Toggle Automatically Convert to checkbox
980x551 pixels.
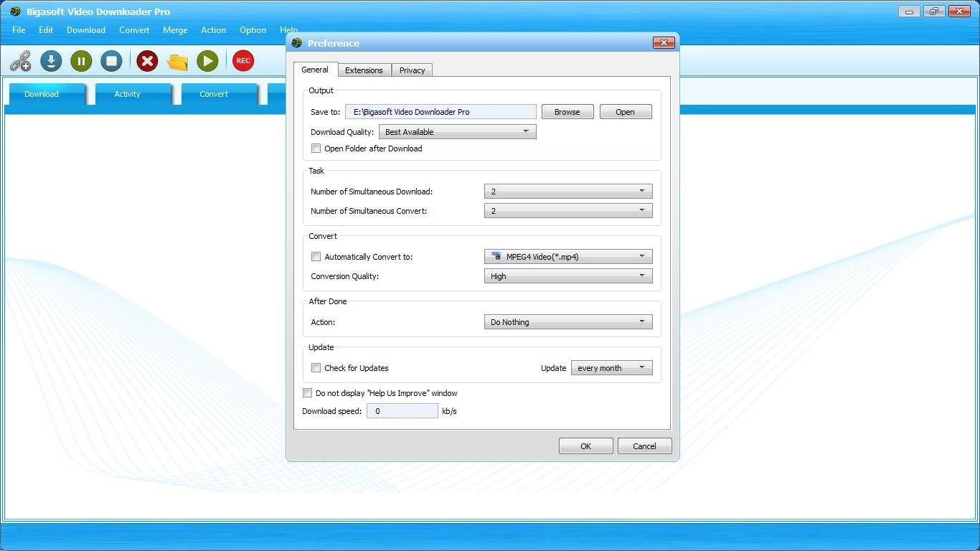click(x=316, y=257)
